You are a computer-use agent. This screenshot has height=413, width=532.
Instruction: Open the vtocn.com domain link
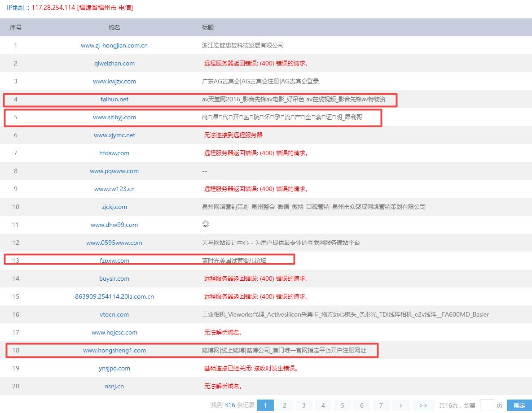[114, 314]
